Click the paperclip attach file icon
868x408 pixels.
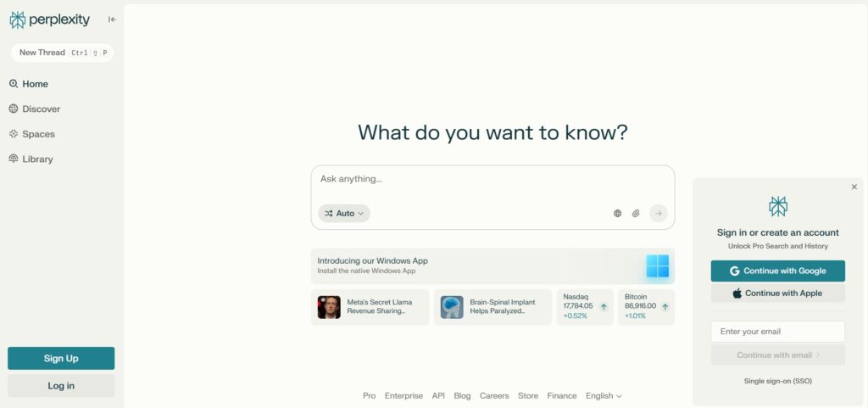tap(636, 213)
